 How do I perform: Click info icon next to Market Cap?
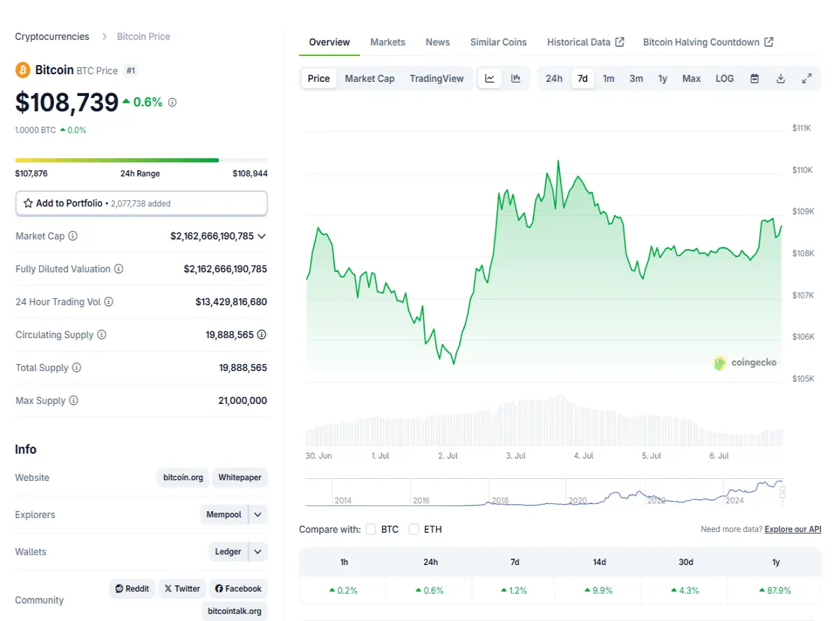73,236
